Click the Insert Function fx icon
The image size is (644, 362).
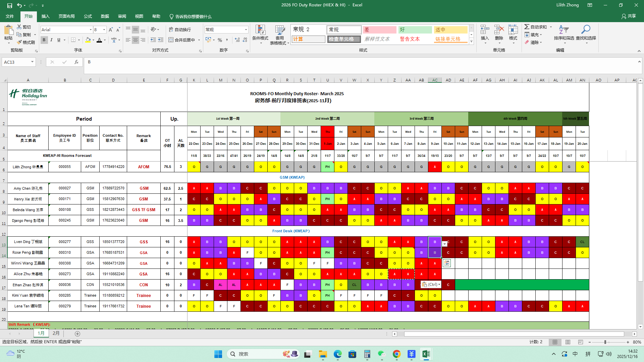coord(76,62)
